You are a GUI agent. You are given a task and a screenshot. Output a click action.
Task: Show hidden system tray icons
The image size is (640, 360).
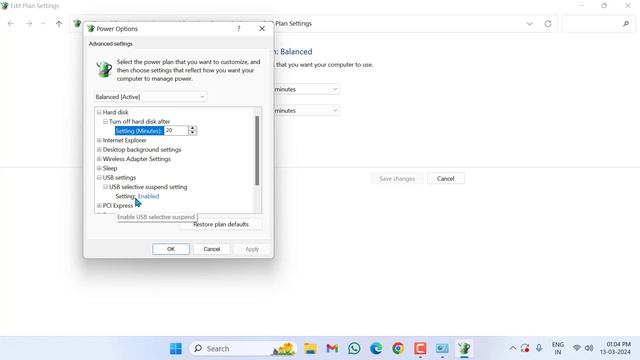[x=513, y=348]
